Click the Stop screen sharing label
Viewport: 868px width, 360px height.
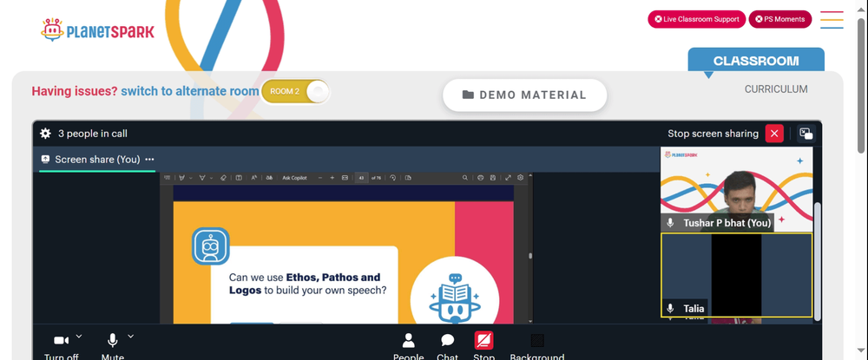[x=713, y=134]
